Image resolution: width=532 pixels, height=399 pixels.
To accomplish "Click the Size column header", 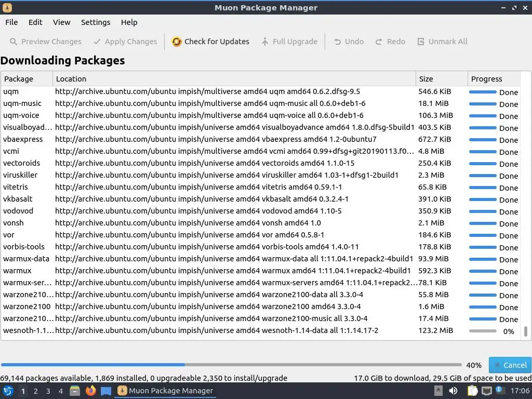I will (x=442, y=79).
